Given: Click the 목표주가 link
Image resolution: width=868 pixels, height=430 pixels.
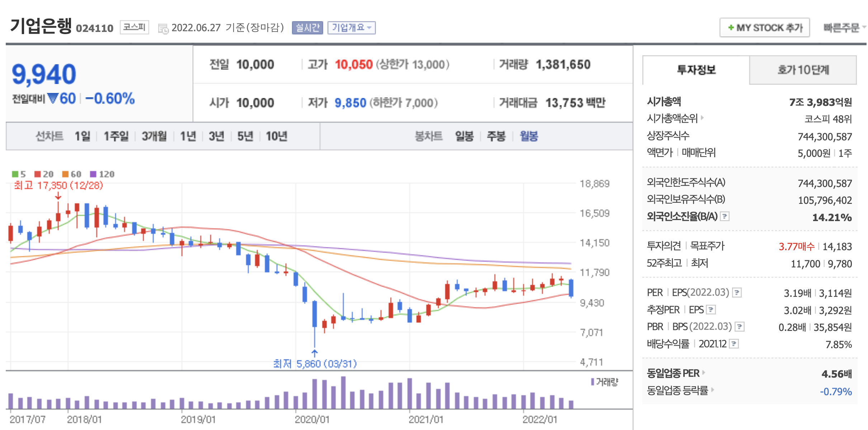Looking at the screenshot, I should point(707,246).
